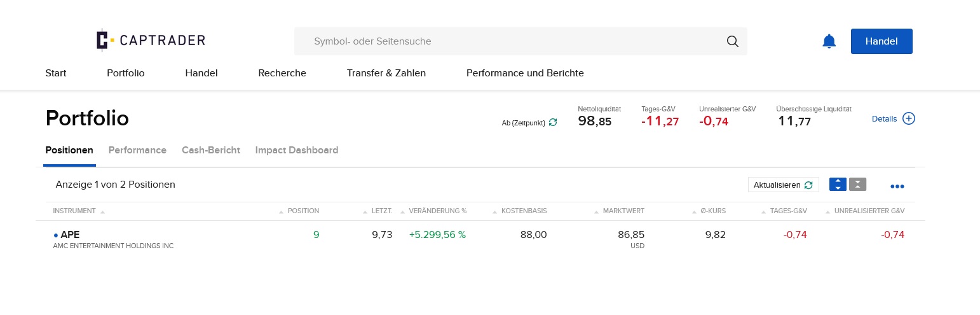Open the notifications bell
Viewport: 980px width, 315px height.
829,41
